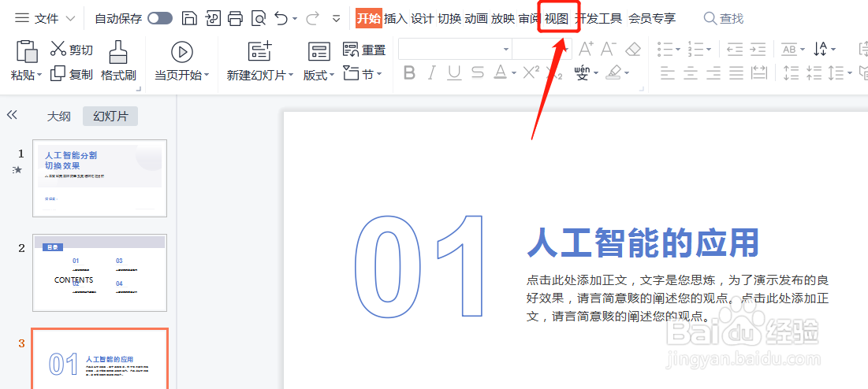The width and height of the screenshot is (868, 389).
Task: Click the increase indent icon
Action: coord(758,49)
